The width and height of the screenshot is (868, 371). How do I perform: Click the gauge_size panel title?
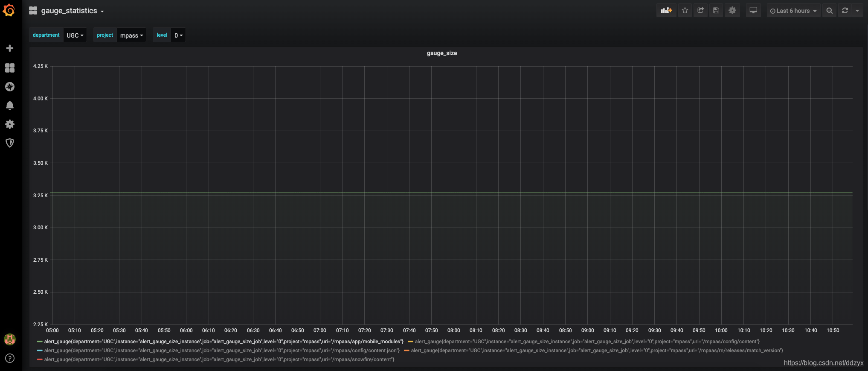pyautogui.click(x=442, y=53)
